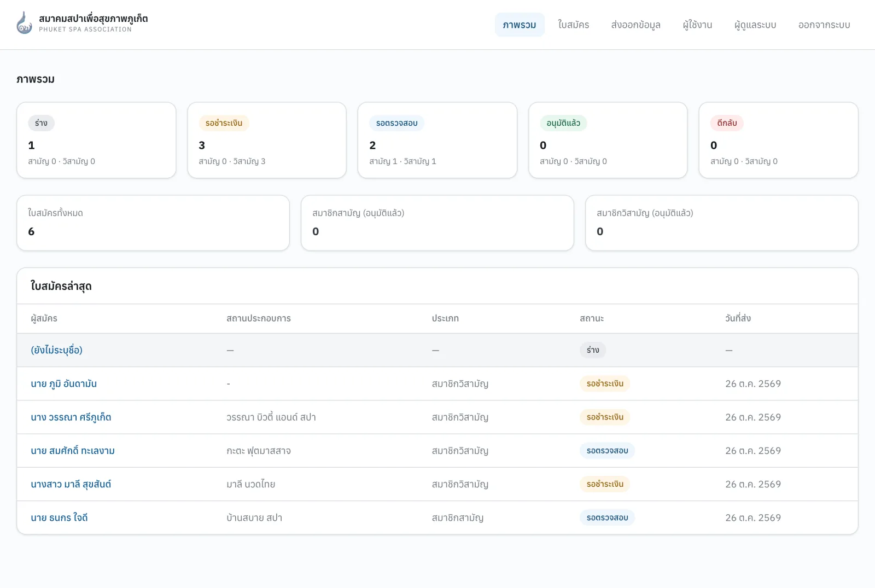
Task: Open applicant นางสาว มาลี สุขสันต์
Action: tap(71, 484)
